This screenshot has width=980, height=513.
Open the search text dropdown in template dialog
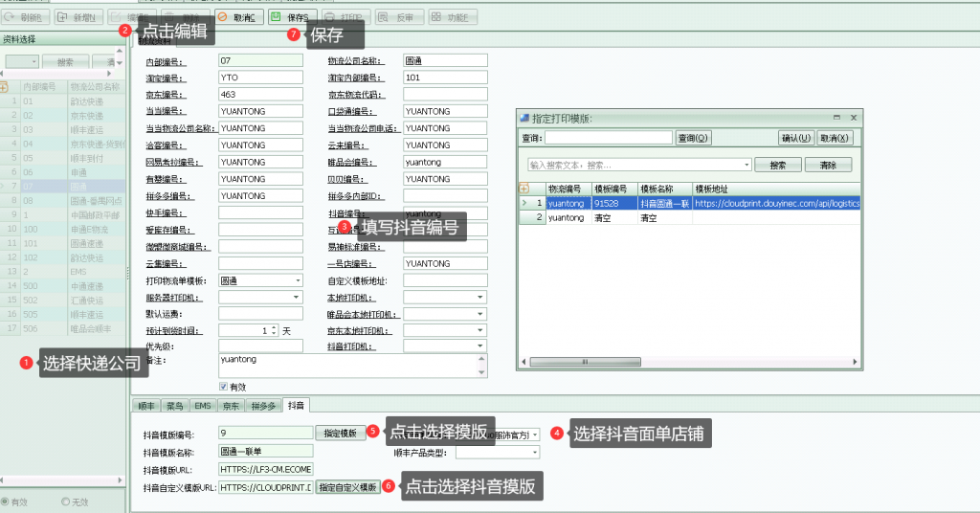tap(746, 165)
